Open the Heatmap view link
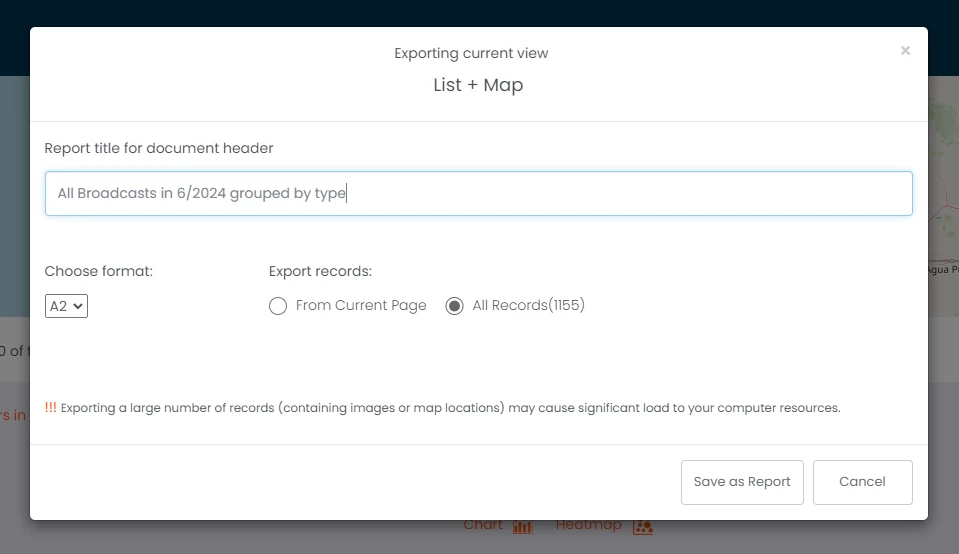 (x=588, y=526)
